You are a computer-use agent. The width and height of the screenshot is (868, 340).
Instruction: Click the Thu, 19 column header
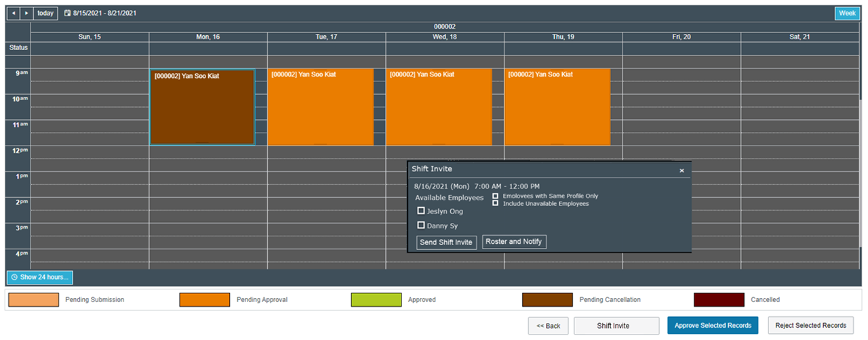tap(563, 37)
